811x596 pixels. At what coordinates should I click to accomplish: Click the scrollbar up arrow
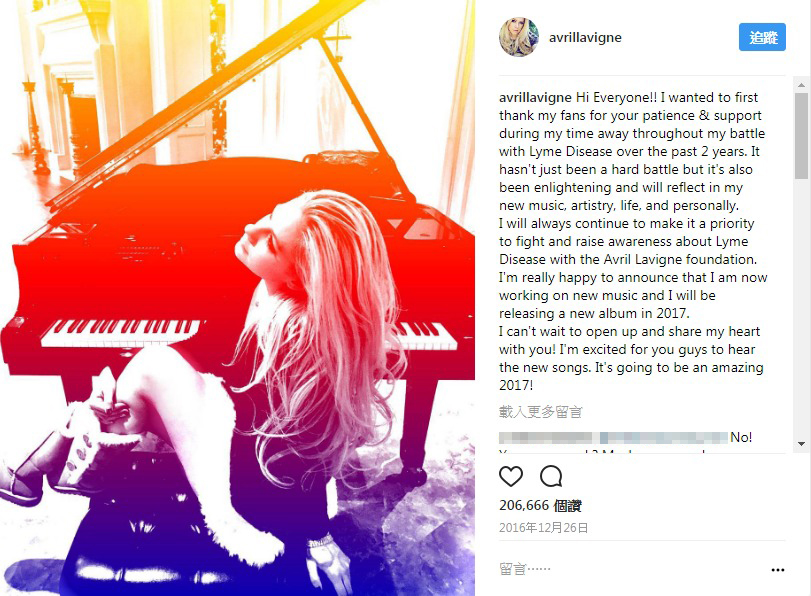pos(801,84)
